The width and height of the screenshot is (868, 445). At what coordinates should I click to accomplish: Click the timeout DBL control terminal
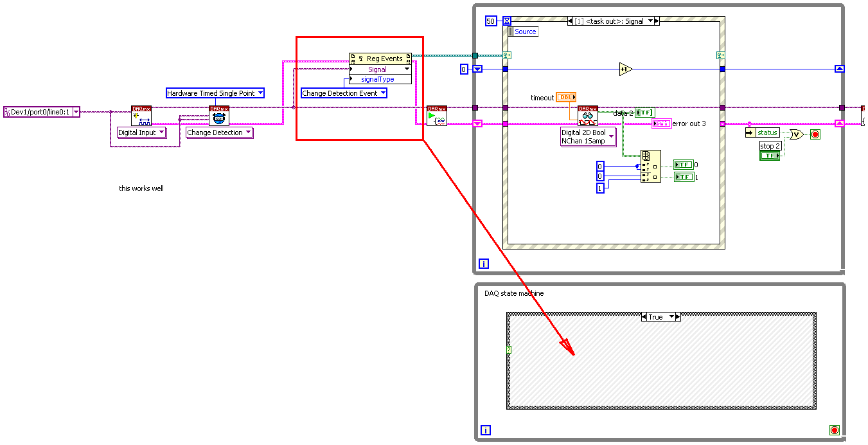566,97
